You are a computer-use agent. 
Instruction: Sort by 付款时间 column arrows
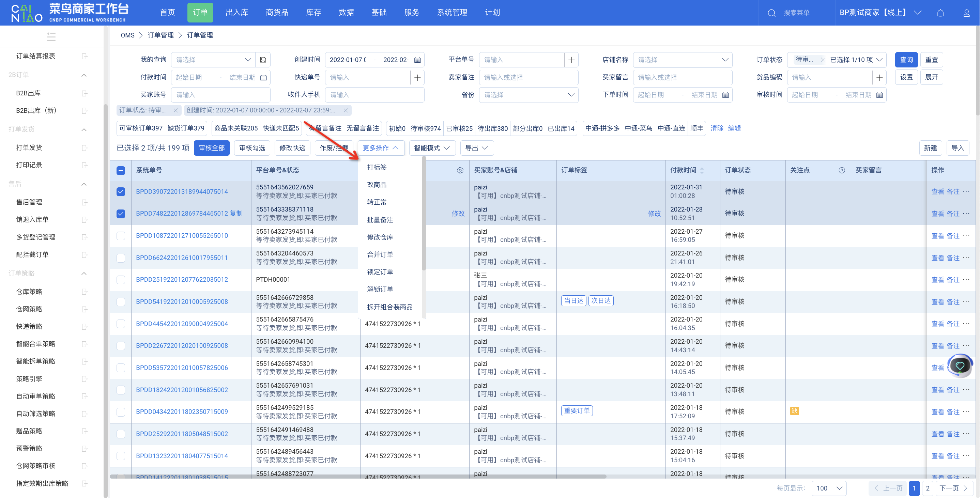pyautogui.click(x=702, y=170)
